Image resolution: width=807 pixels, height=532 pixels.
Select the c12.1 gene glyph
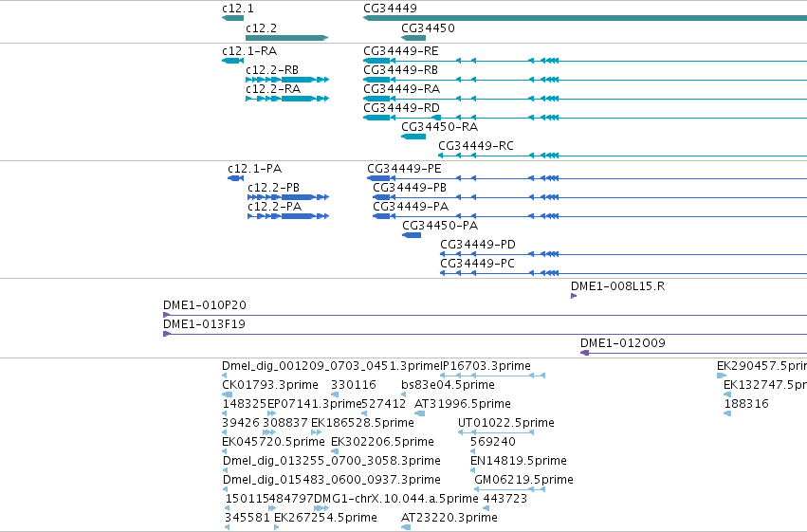pyautogui.click(x=232, y=18)
